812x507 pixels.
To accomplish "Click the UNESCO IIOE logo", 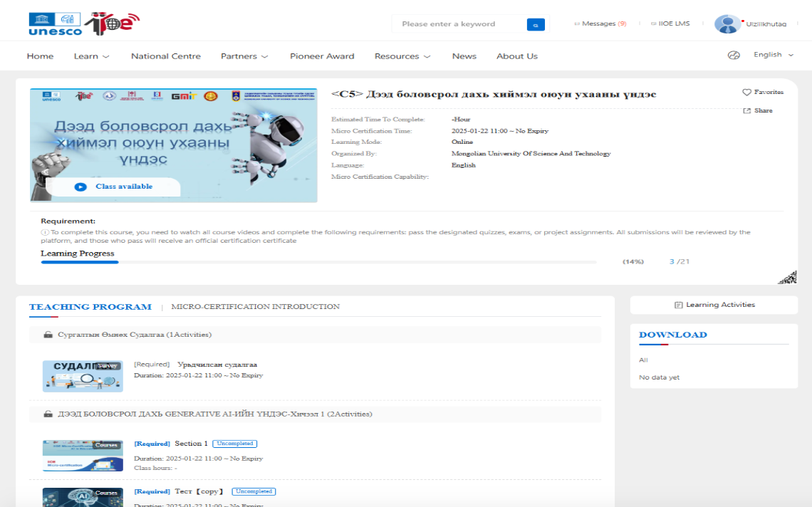I will click(84, 23).
